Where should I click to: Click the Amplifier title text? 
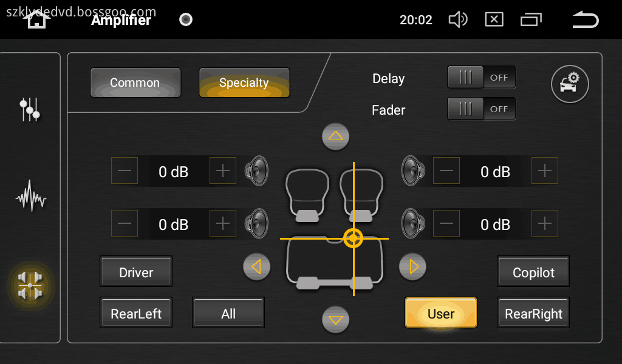(121, 20)
